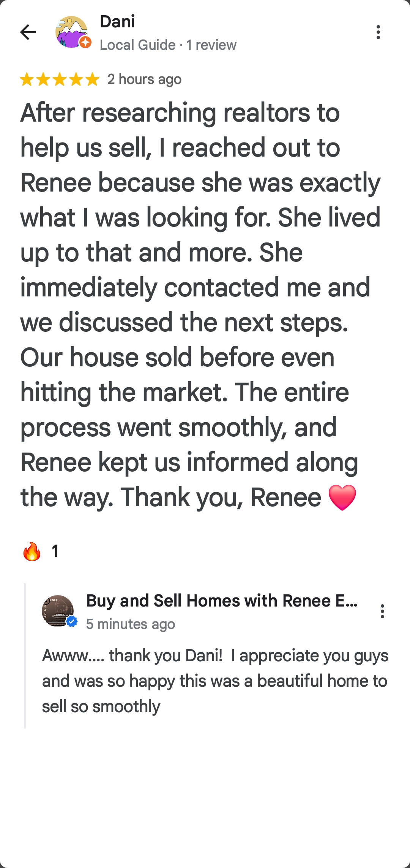Open the Renee business profile picture
This screenshot has width=410, height=868.
coord(57,611)
